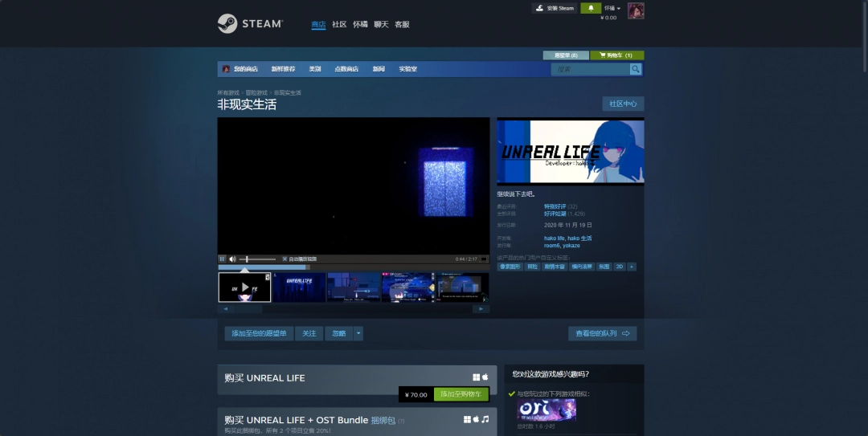Viewport: 868px width, 436px height.
Task: Toggle the 自动播放视频 autoplay checkbox
Action: tap(285, 259)
